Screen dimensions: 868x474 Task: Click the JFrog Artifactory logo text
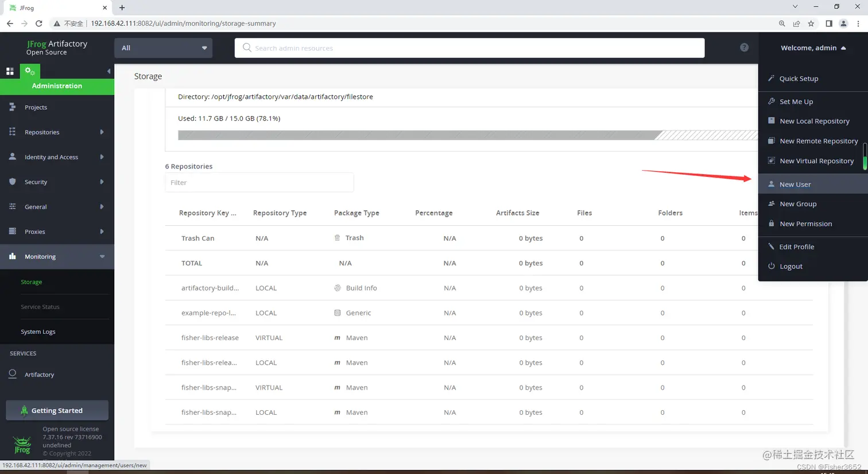click(57, 48)
